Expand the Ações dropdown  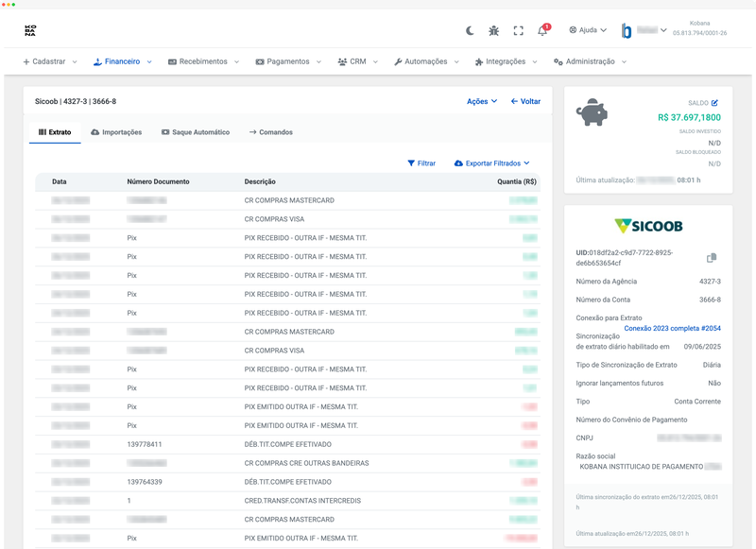pos(482,101)
